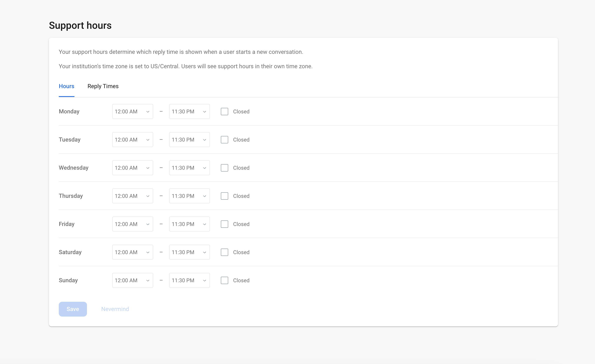The width and height of the screenshot is (595, 364).
Task: Select the Hours tab
Action: (x=66, y=86)
